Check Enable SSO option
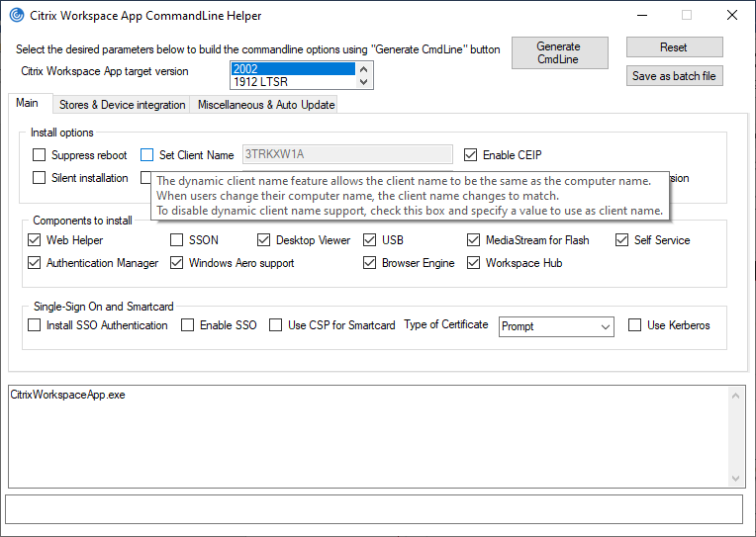The image size is (756, 537). pyautogui.click(x=188, y=325)
